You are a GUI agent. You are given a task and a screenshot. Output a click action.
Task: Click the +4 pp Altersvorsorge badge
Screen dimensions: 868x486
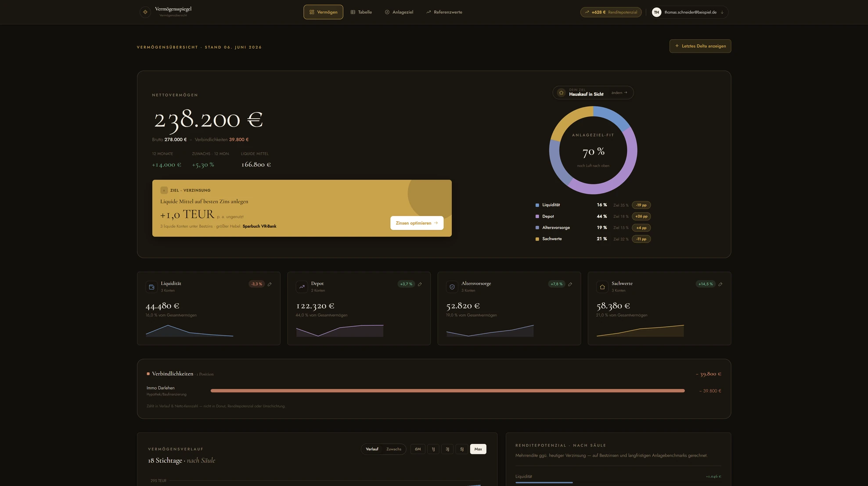(x=641, y=228)
